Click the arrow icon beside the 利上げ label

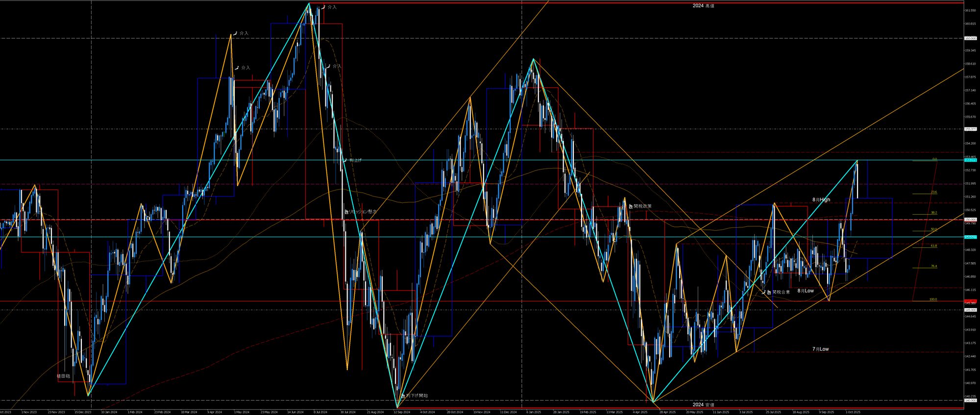[345, 160]
